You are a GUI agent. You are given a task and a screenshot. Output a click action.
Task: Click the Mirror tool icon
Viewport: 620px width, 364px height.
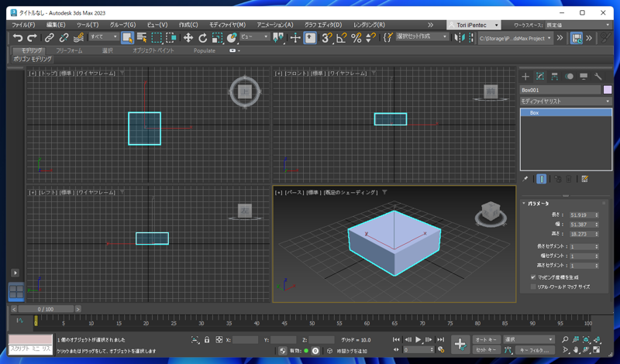click(459, 37)
